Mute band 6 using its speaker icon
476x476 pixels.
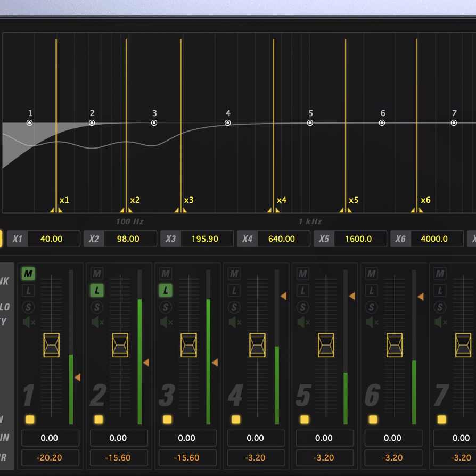(372, 322)
